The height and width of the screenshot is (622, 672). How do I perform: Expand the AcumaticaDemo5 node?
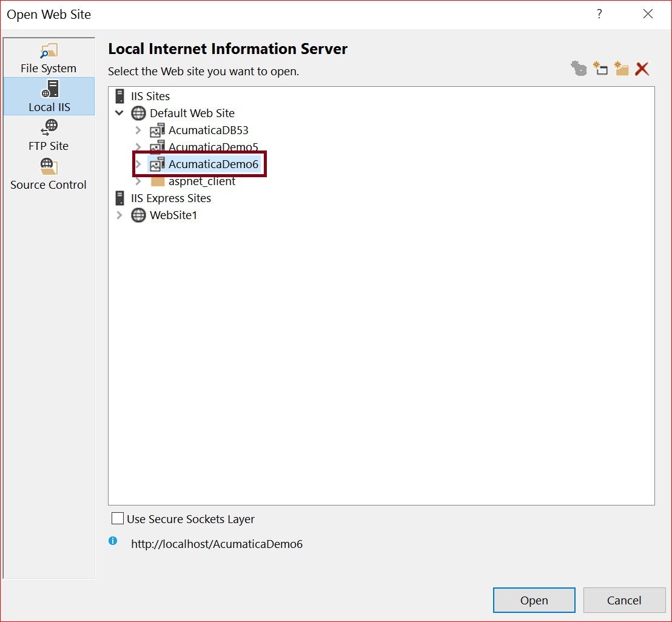coord(138,147)
